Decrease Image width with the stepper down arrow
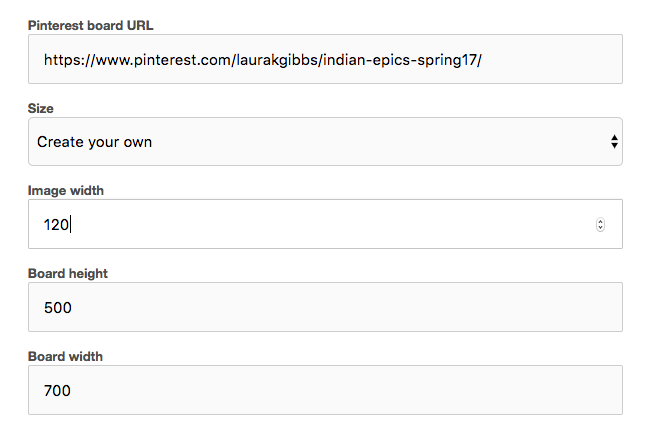 pos(600,229)
